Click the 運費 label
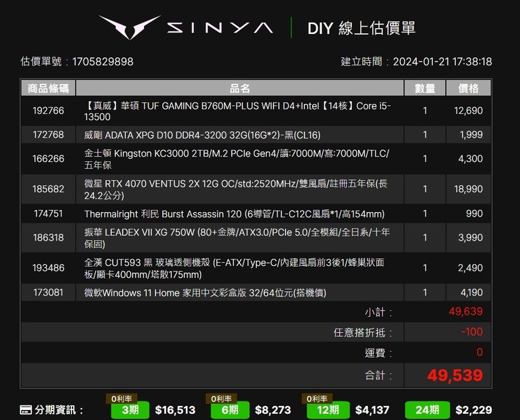Viewport: 520px width, 420px height. (x=379, y=353)
